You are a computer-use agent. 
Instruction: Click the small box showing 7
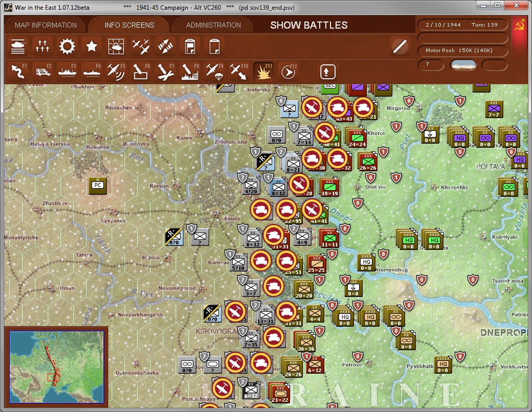click(431, 64)
